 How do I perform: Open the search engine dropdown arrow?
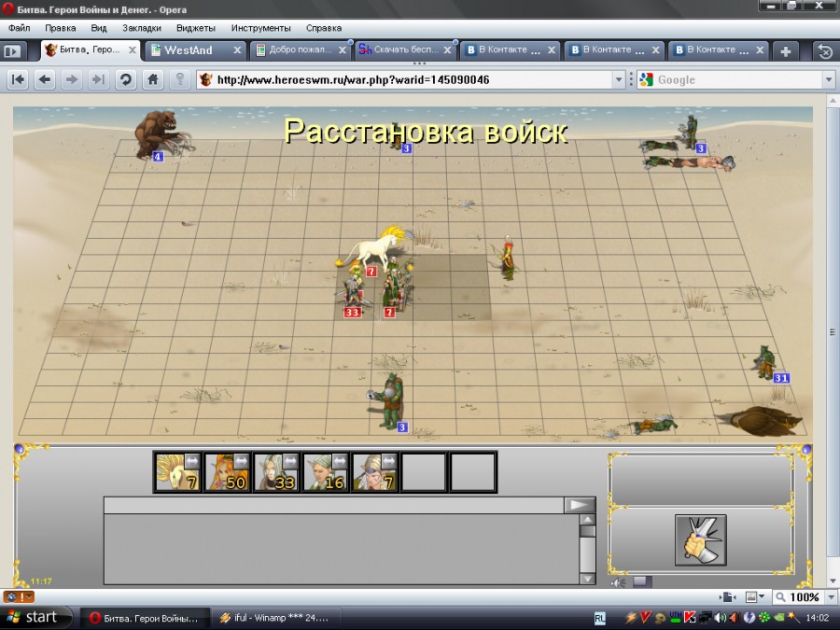[x=828, y=80]
